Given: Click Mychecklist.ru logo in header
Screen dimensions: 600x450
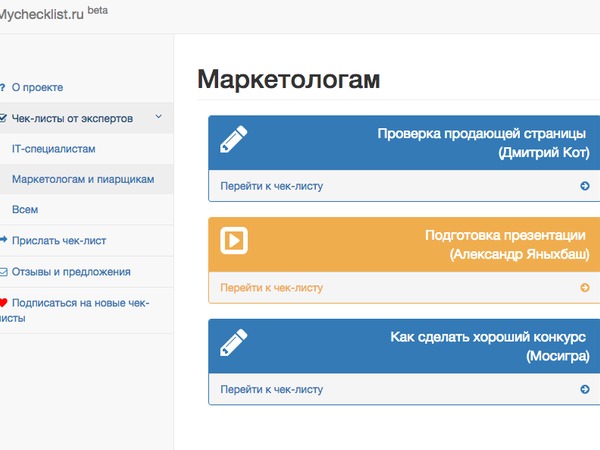Looking at the screenshot, I should click(42, 15).
